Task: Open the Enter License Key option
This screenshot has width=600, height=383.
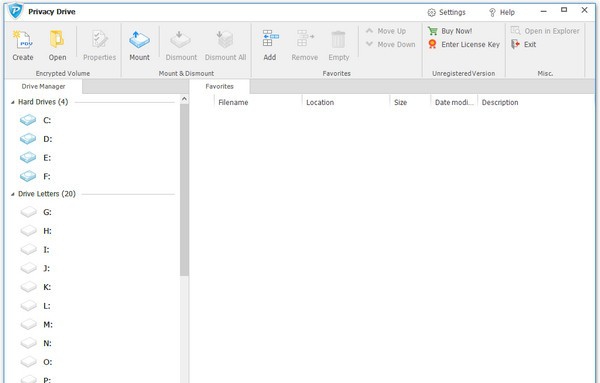Action: 464,44
